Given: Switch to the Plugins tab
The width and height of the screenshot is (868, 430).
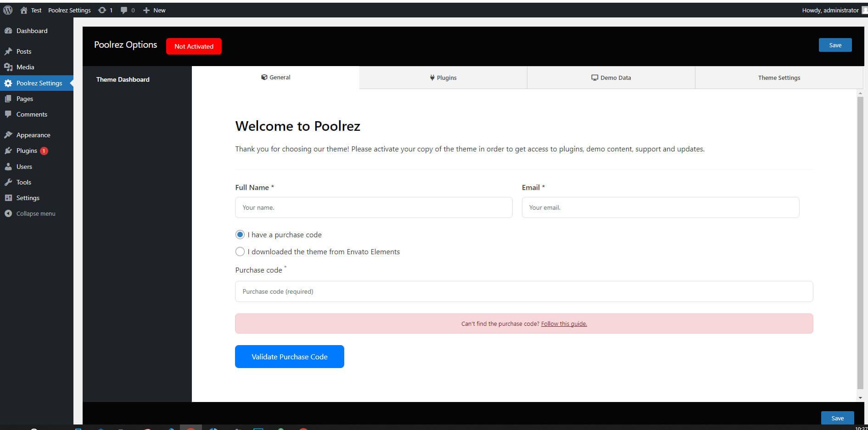Looking at the screenshot, I should [x=443, y=78].
